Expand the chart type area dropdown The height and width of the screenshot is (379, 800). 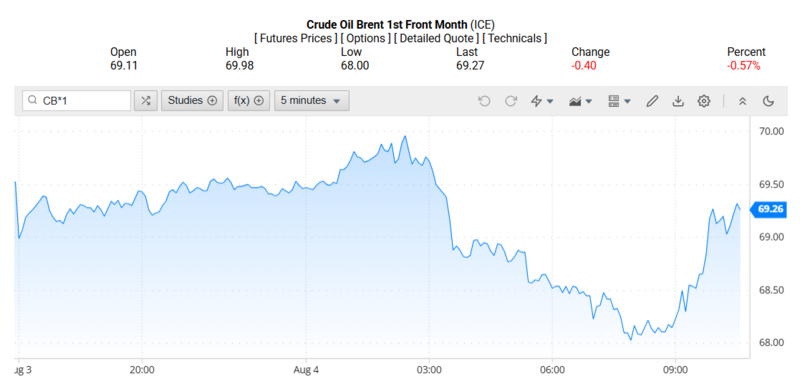580,101
